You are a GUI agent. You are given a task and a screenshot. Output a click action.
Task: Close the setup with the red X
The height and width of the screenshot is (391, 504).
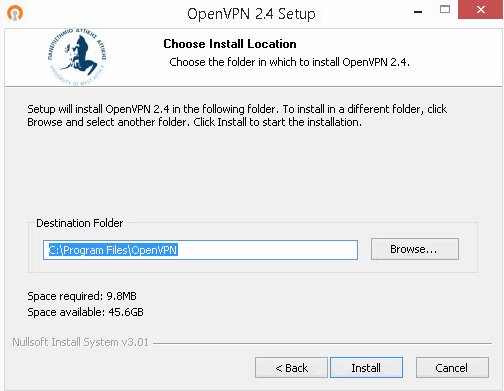click(x=480, y=10)
